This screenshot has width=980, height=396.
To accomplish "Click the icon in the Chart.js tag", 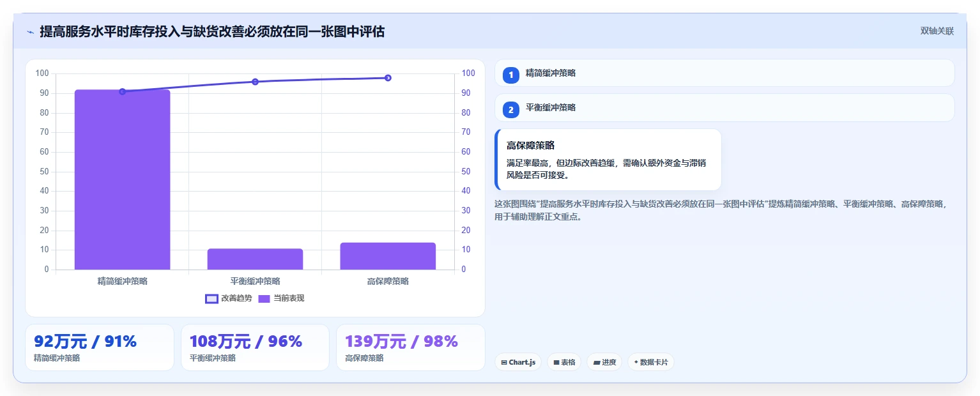I will pyautogui.click(x=504, y=362).
